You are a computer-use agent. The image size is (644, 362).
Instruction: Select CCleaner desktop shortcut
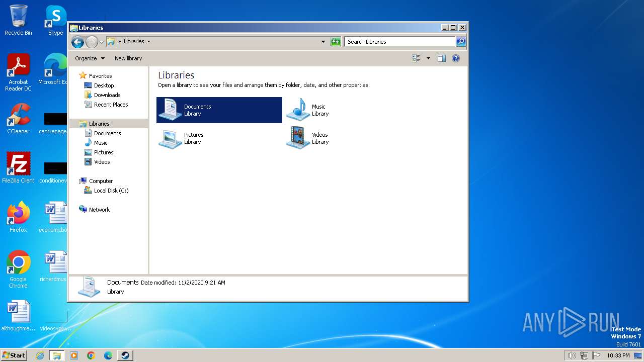18,119
